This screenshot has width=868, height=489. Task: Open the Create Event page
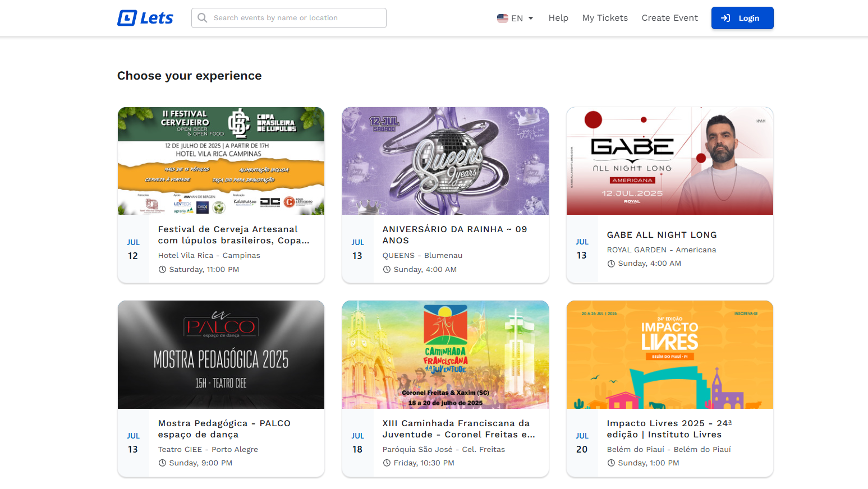pos(669,18)
